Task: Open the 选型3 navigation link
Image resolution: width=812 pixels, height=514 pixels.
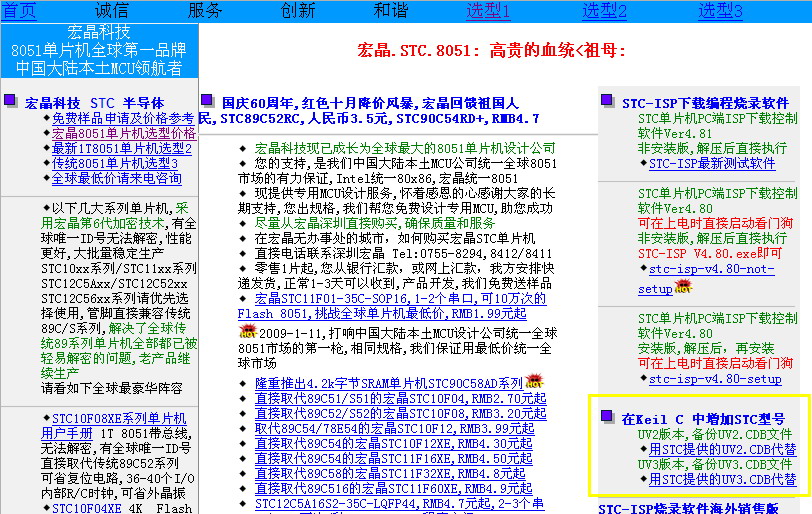Action: (720, 10)
